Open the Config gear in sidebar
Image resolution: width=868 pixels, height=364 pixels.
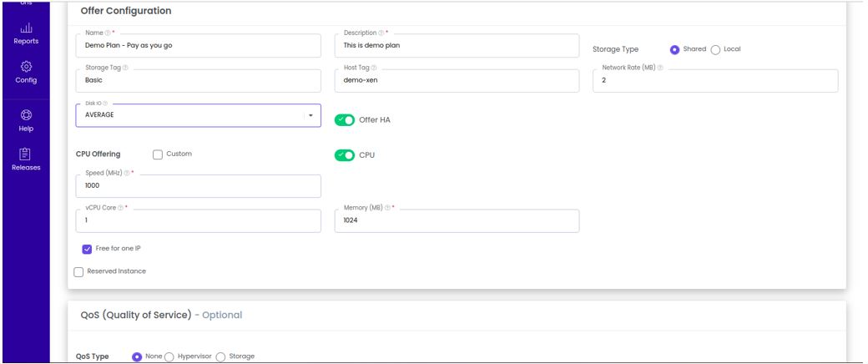[x=26, y=73]
